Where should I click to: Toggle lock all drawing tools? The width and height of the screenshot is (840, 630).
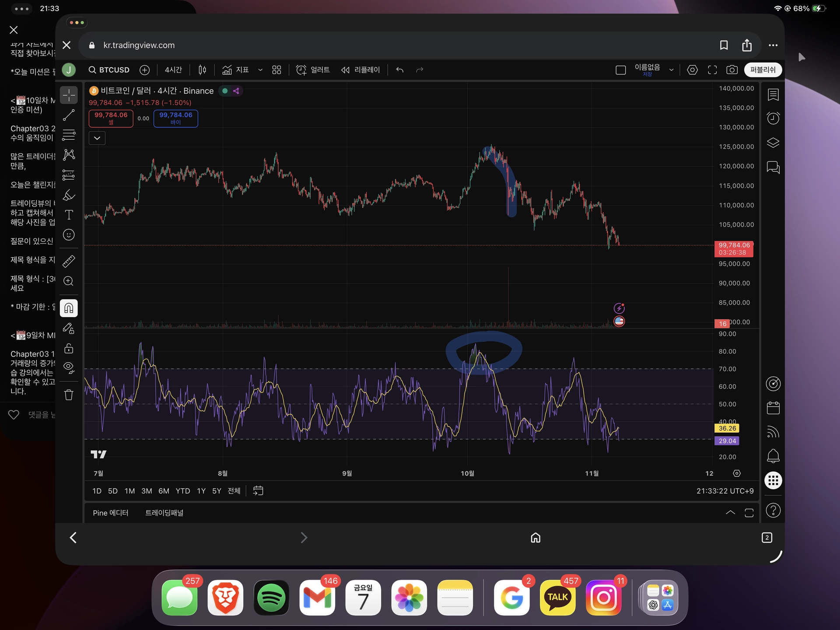(x=69, y=349)
